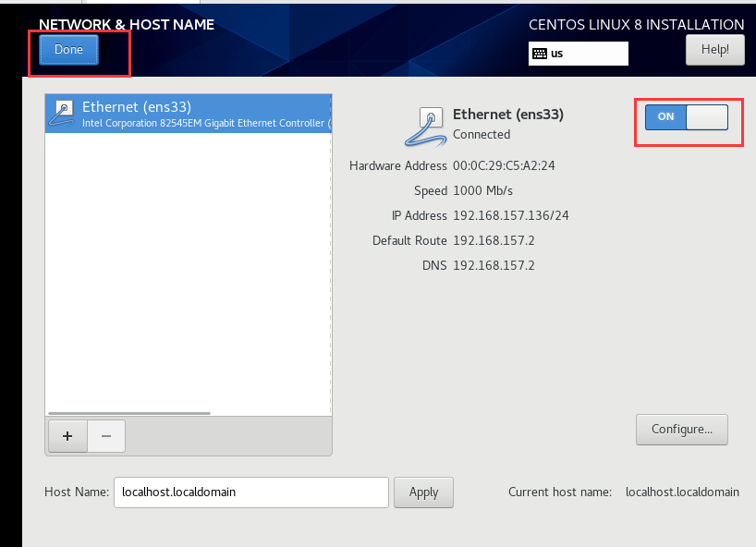Click the DNS 192.168.157.2 value
The width and height of the screenshot is (756, 547).
[494, 265]
